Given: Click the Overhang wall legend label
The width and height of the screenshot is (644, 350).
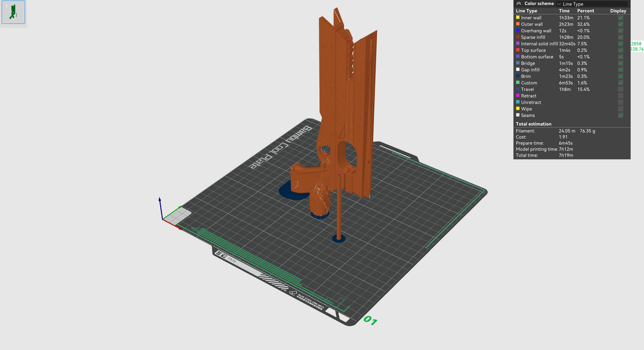Looking at the screenshot, I should [536, 31].
